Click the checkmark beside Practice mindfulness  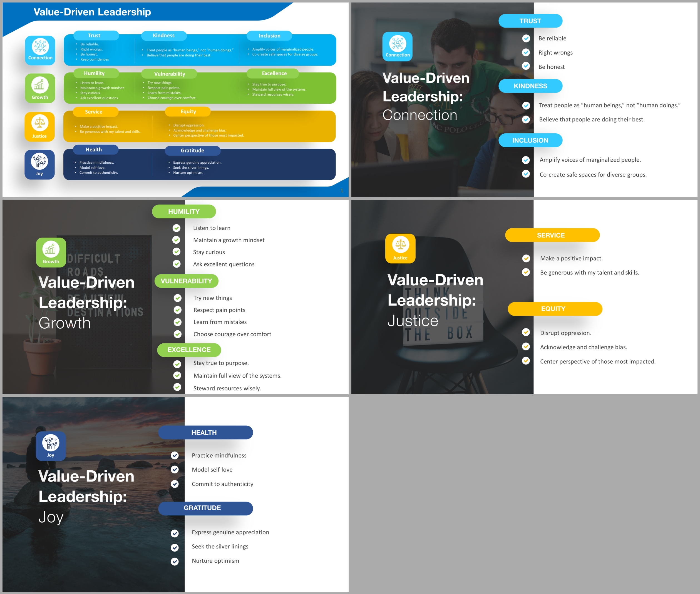[175, 455]
